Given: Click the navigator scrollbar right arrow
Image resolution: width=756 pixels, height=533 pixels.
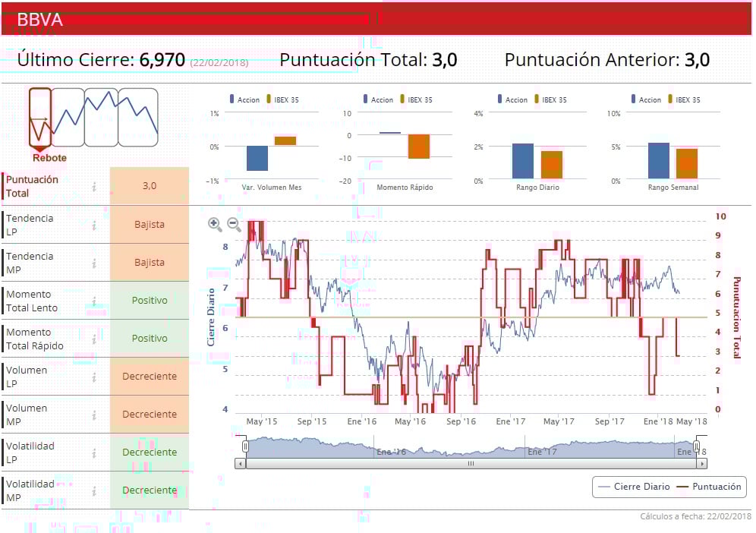Looking at the screenshot, I should pos(702,464).
